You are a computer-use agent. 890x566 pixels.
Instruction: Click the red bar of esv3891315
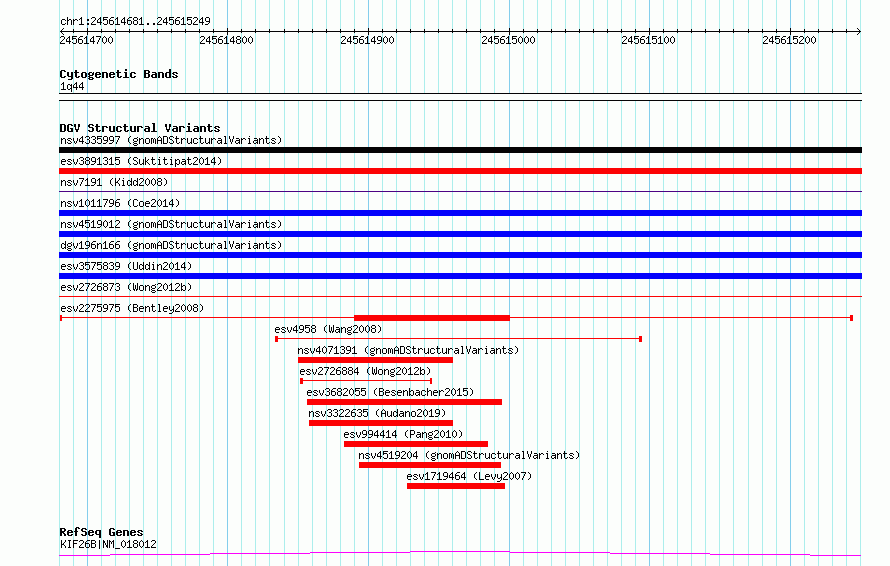click(460, 171)
